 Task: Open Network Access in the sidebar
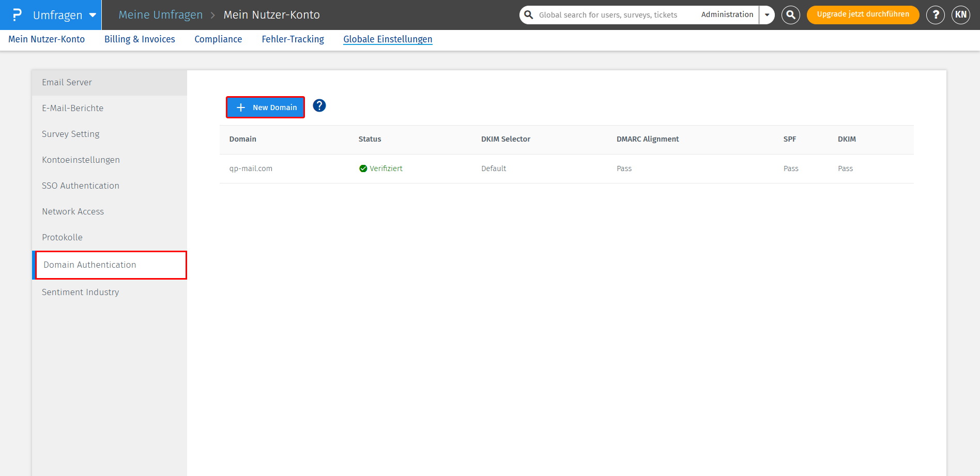coord(110,212)
